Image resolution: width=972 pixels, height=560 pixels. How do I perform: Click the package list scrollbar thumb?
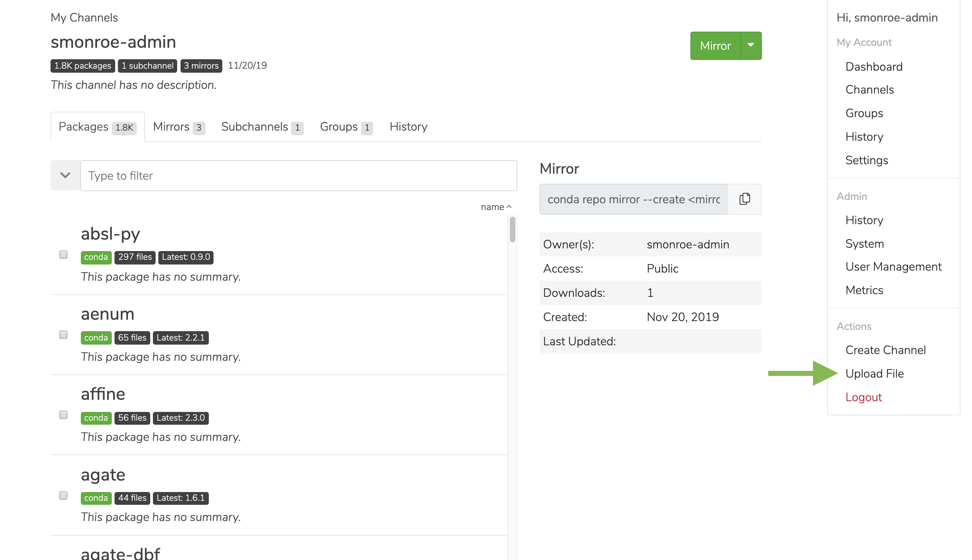(512, 230)
